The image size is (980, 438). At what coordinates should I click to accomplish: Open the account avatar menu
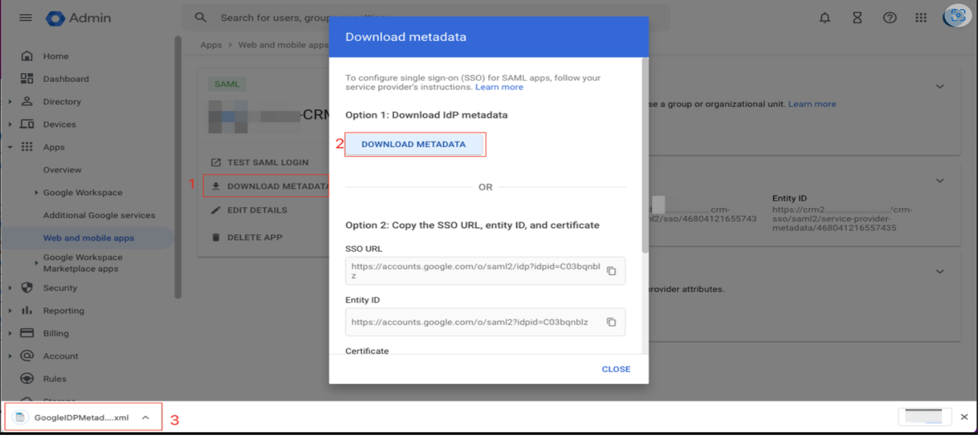pyautogui.click(x=956, y=15)
